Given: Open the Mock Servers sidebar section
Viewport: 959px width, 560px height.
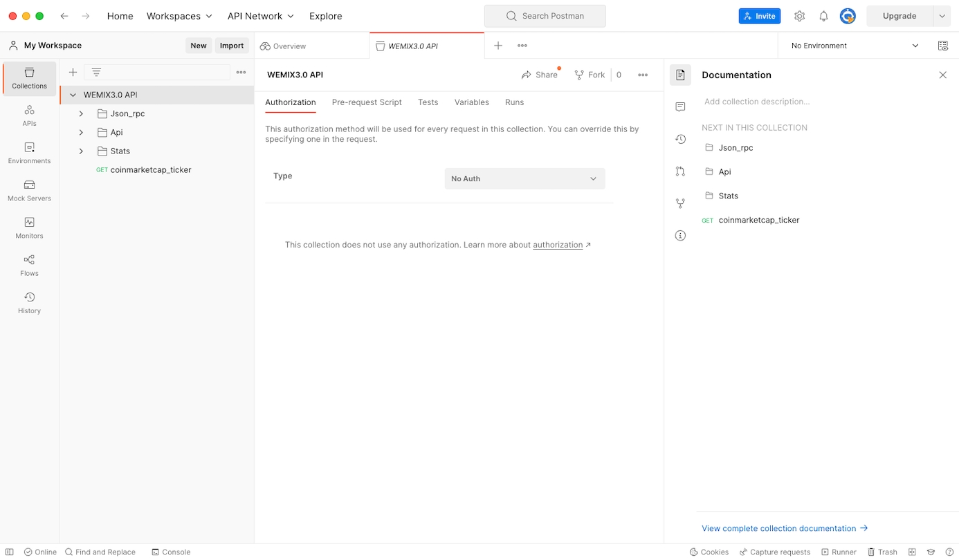Looking at the screenshot, I should [29, 190].
